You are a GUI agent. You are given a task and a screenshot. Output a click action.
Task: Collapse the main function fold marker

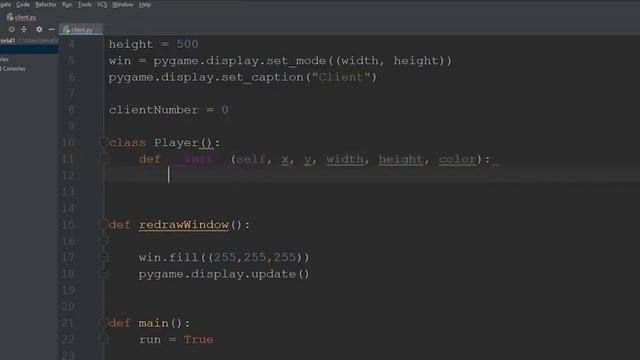(x=104, y=323)
